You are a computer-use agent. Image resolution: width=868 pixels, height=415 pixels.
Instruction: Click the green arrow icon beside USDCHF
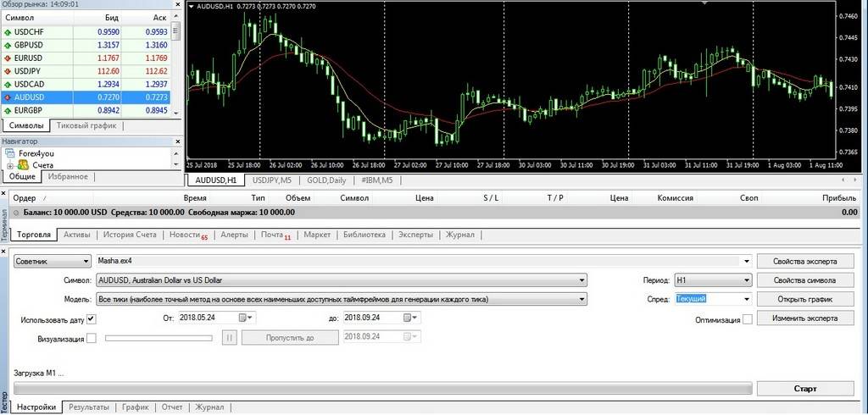(8, 32)
